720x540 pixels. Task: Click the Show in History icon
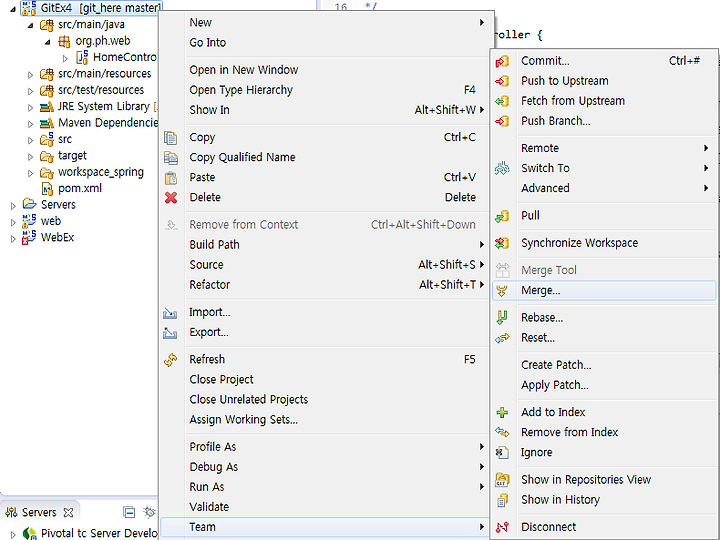502,500
